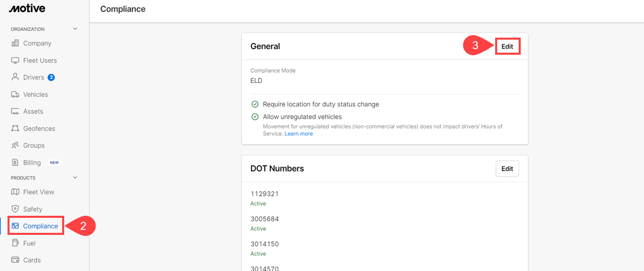Click the Drivers person icon
Viewport: 644px width, 271px height.
[15, 77]
